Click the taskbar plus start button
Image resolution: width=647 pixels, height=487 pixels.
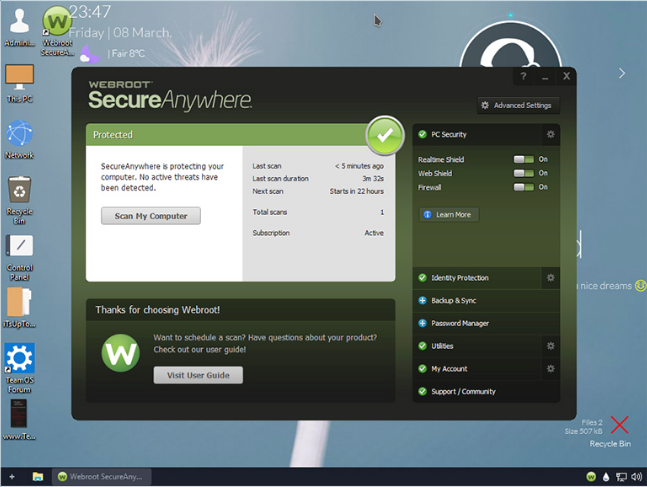point(12,477)
